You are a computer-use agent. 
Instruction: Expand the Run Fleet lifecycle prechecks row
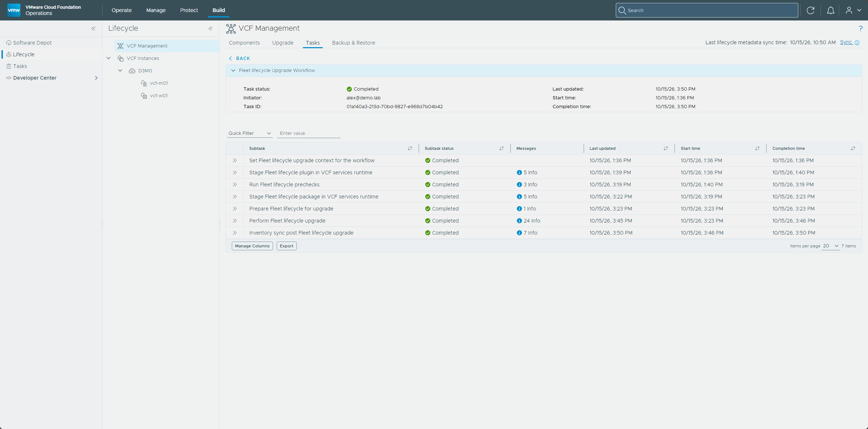[235, 185]
